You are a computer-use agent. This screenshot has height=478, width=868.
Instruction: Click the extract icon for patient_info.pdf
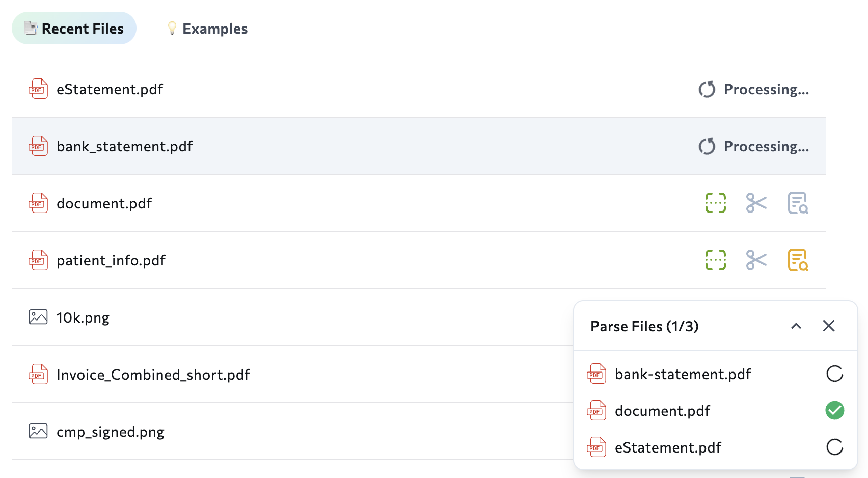[x=715, y=260]
